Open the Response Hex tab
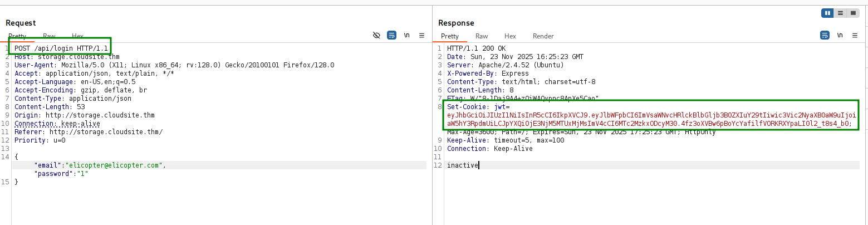 point(510,36)
